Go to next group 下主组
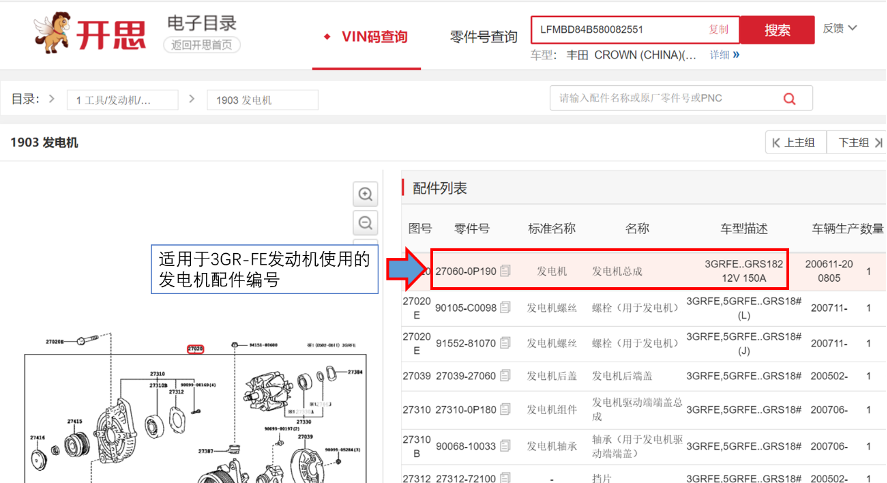 pos(856,143)
